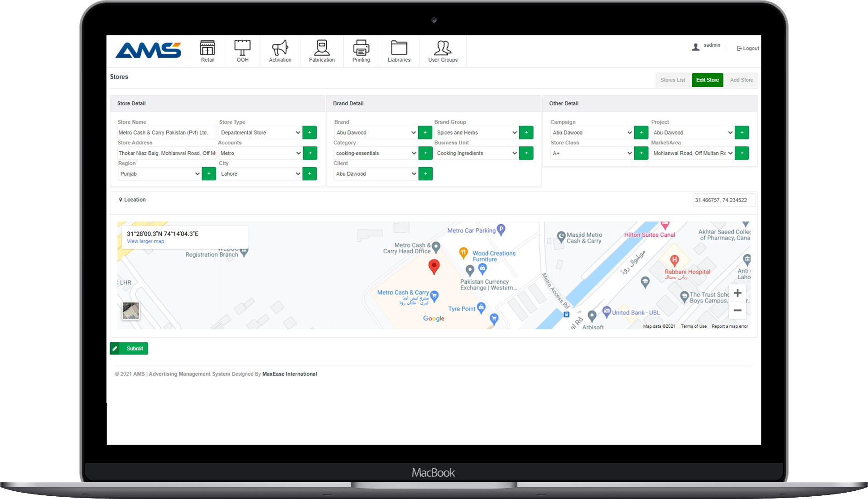Select the Edit Store tab

tap(707, 80)
